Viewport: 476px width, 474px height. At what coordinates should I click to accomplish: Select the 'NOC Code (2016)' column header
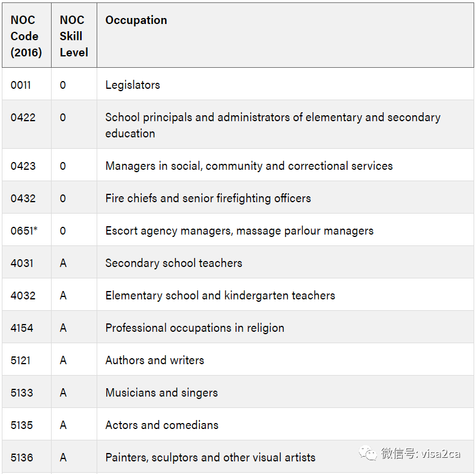pyautogui.click(x=26, y=36)
